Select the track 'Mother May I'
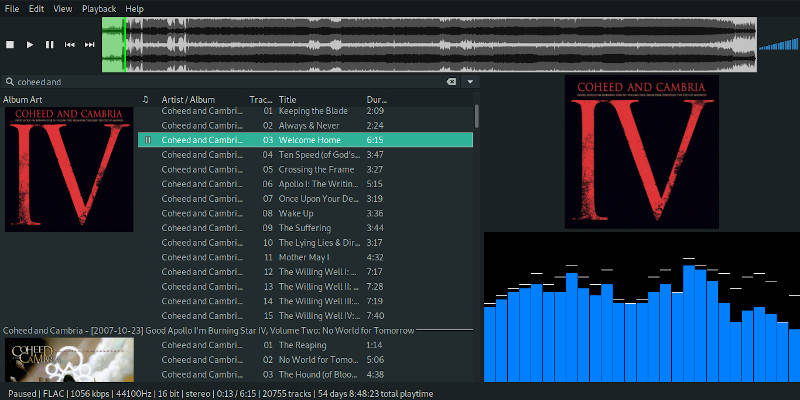800x400 pixels. point(305,257)
